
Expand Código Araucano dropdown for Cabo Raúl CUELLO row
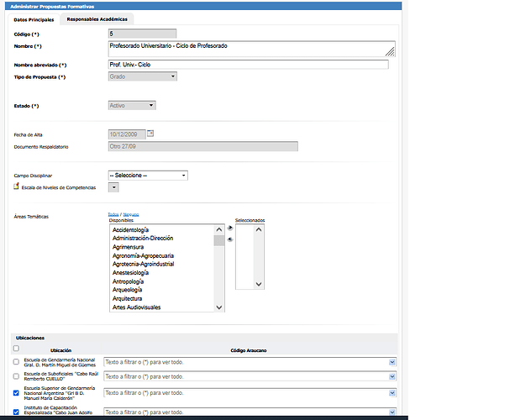click(392, 376)
